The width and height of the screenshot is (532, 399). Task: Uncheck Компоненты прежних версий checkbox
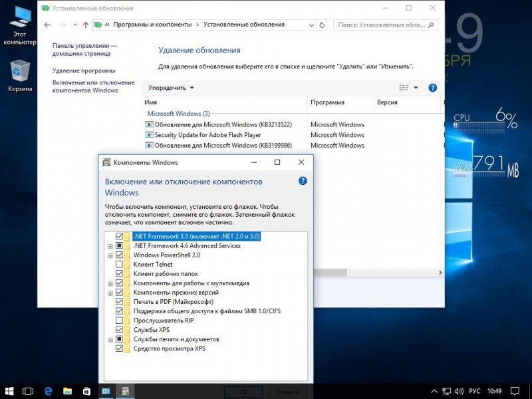pyautogui.click(x=119, y=292)
